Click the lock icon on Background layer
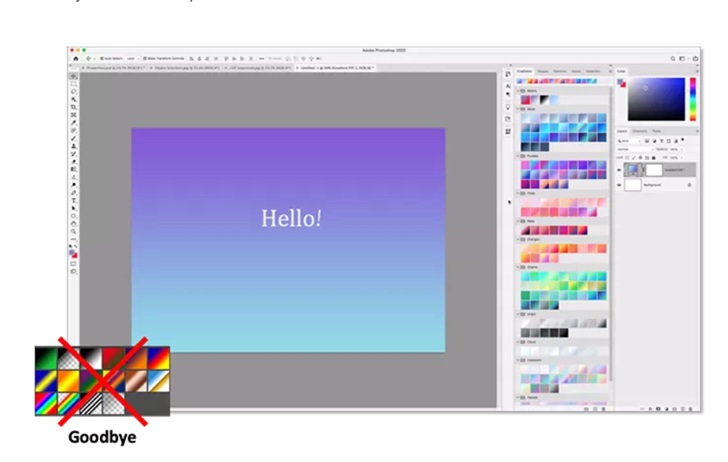 coord(689,185)
